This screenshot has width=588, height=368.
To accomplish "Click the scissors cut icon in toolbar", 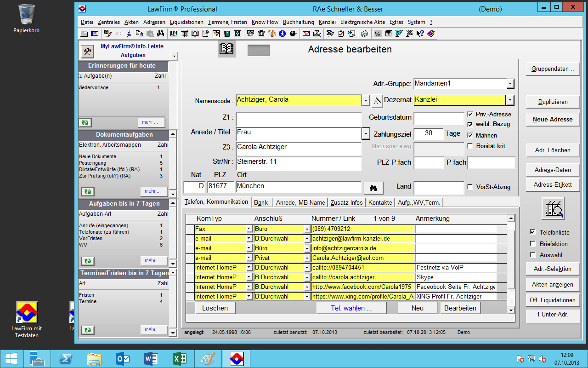I will click(x=128, y=34).
